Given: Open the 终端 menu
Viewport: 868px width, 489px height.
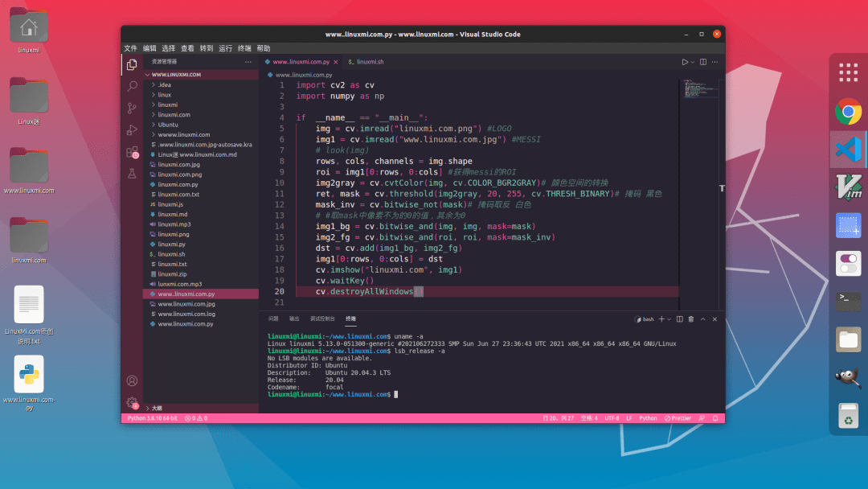Looking at the screenshot, I should click(x=244, y=48).
